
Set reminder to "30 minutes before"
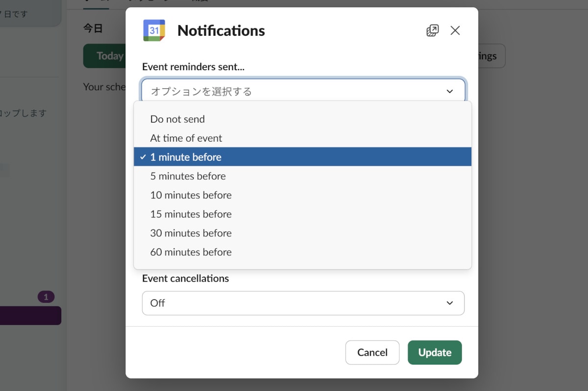(x=191, y=233)
